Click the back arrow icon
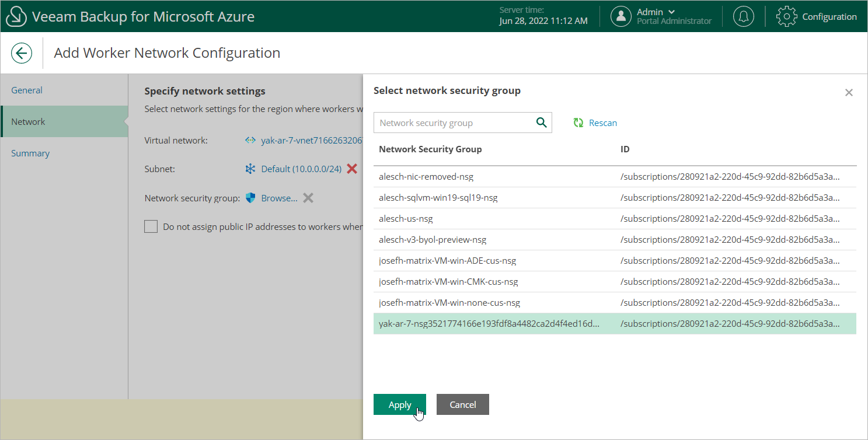868x440 pixels. [22, 54]
